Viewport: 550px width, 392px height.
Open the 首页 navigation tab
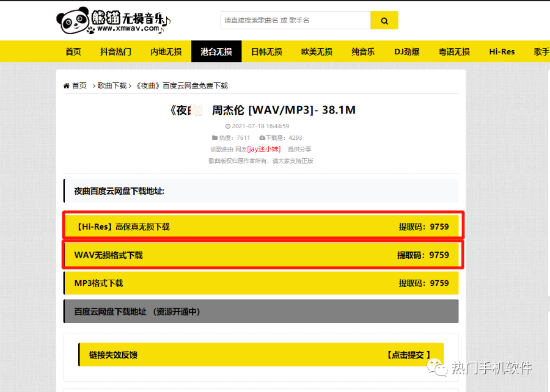click(73, 52)
